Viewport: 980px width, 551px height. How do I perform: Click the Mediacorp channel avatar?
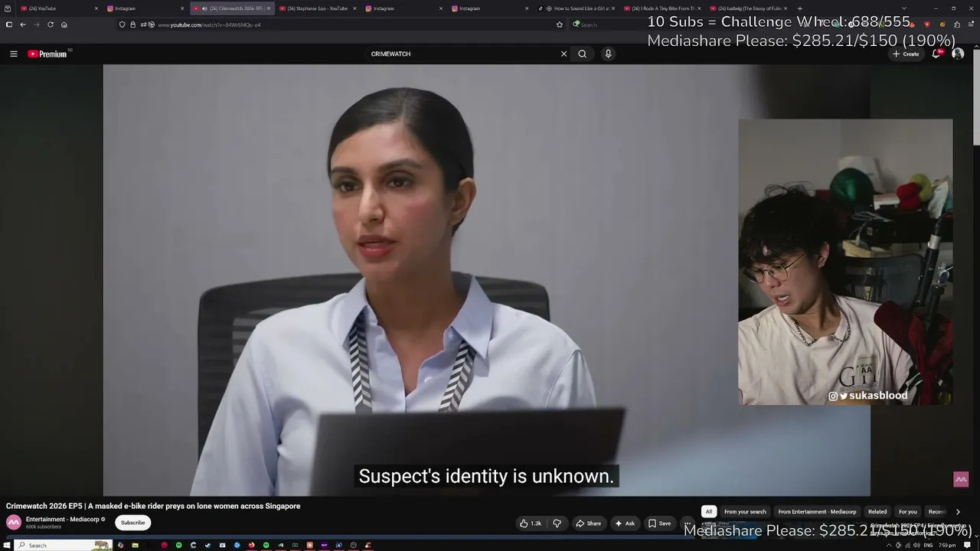14,523
